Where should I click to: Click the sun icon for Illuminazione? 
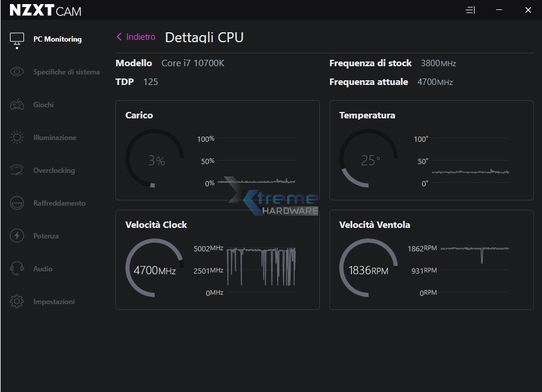click(17, 138)
